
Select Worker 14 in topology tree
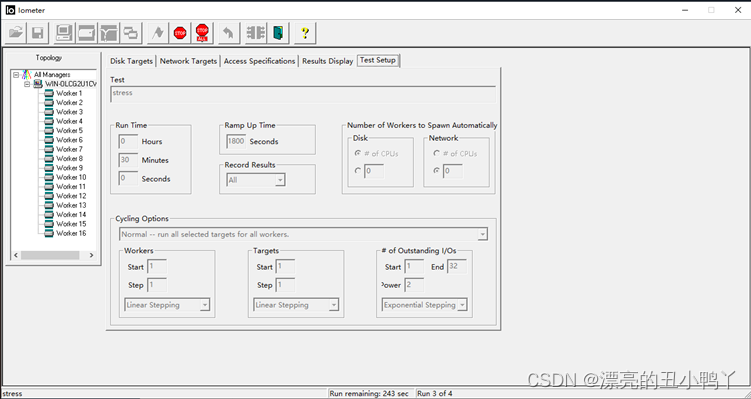(x=71, y=215)
